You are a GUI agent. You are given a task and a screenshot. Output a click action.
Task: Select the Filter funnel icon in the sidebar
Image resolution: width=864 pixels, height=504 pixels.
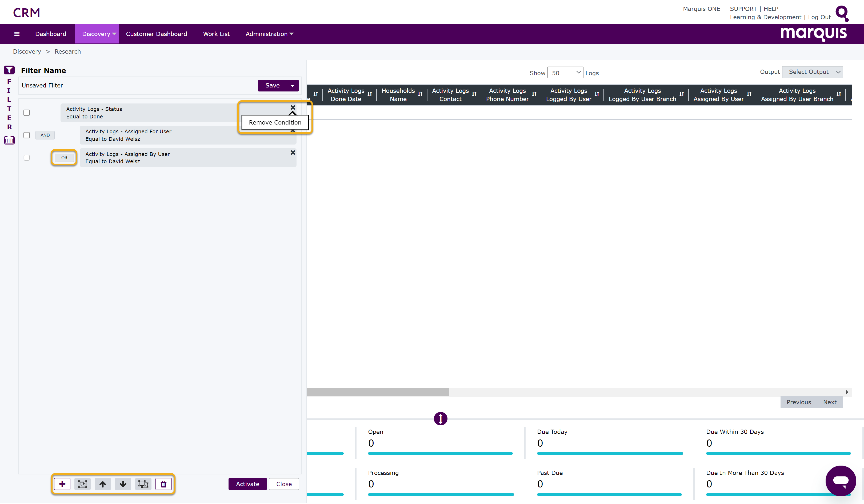[x=9, y=70]
